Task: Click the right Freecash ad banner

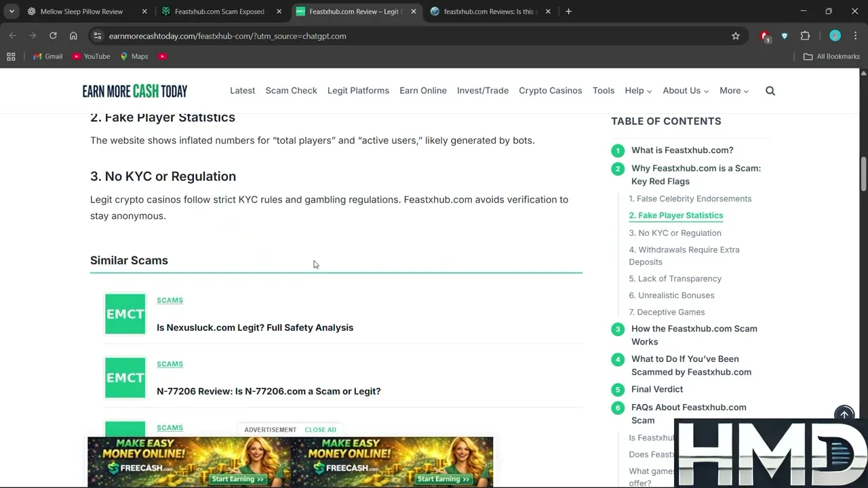Action: point(392,462)
